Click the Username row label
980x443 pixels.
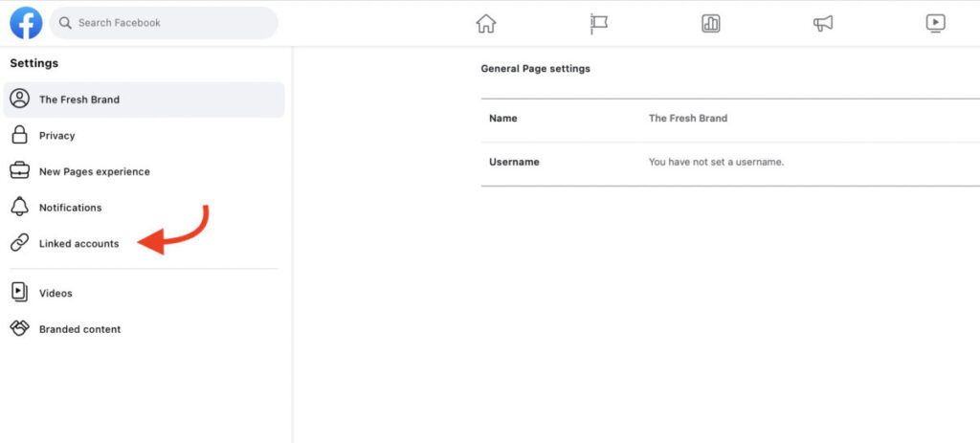tap(514, 162)
